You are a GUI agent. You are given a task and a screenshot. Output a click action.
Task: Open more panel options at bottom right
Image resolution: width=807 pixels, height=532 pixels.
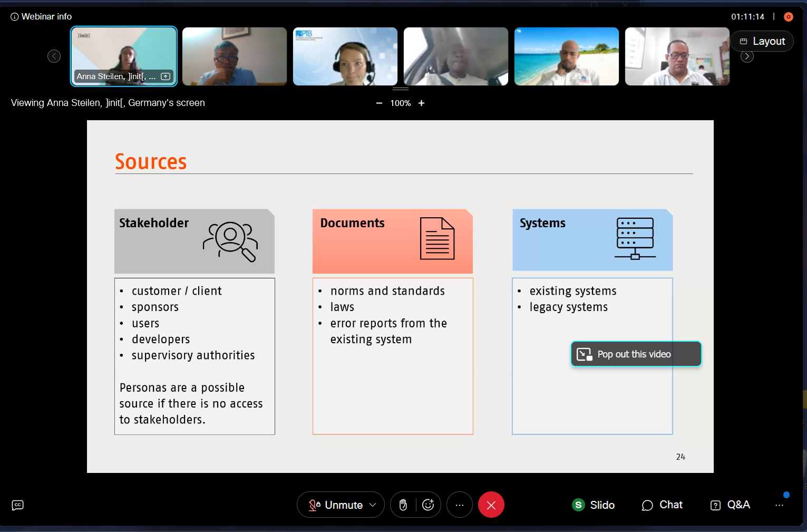tap(779, 505)
